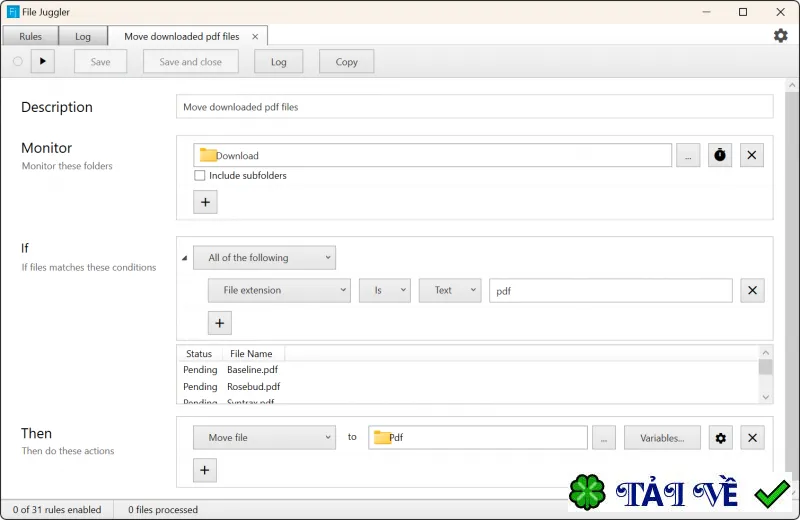Edit the pdf condition value field
Screen dimensions: 800x520
coord(611,290)
